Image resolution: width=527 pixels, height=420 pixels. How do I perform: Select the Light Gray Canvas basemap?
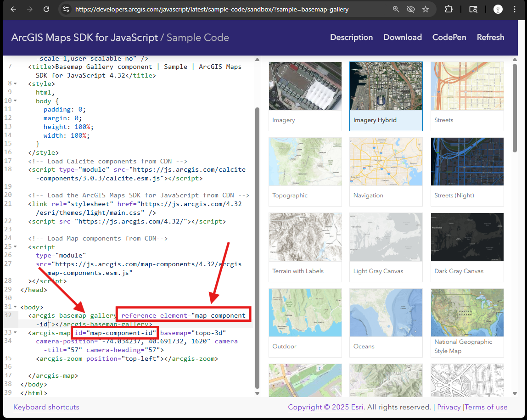386,247
